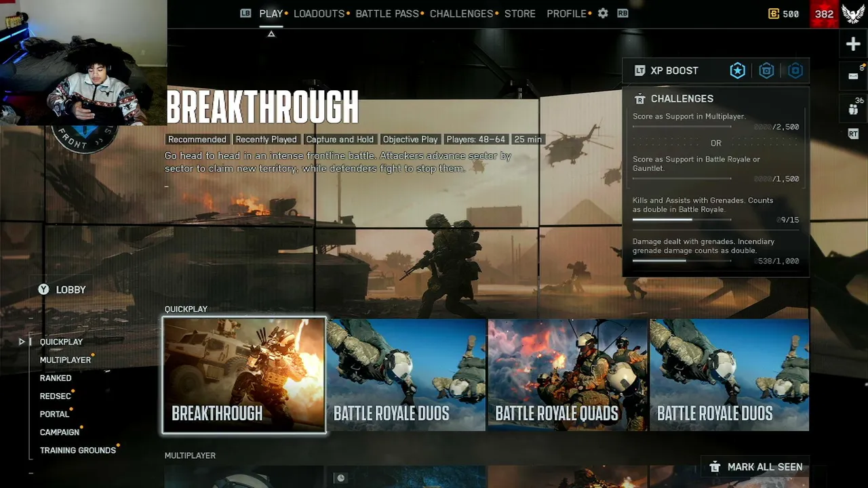Open the red rank 382 badge

[824, 14]
